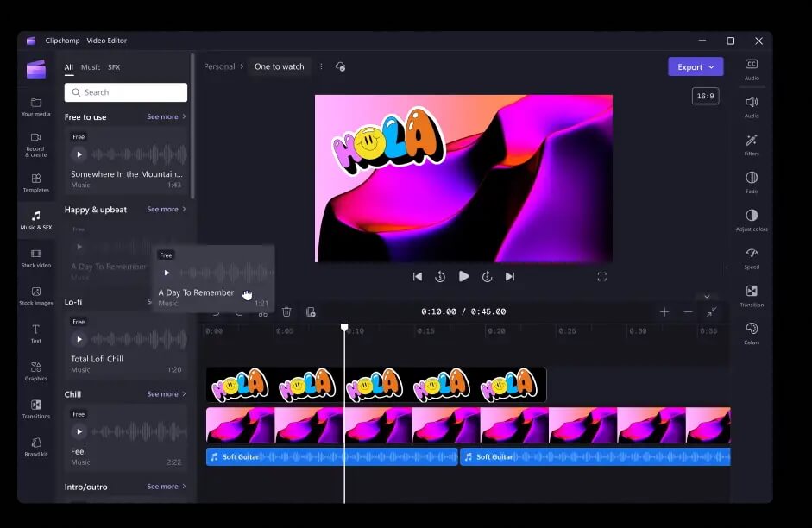
Task: Open the Filters magic wand panel
Action: tap(752, 140)
